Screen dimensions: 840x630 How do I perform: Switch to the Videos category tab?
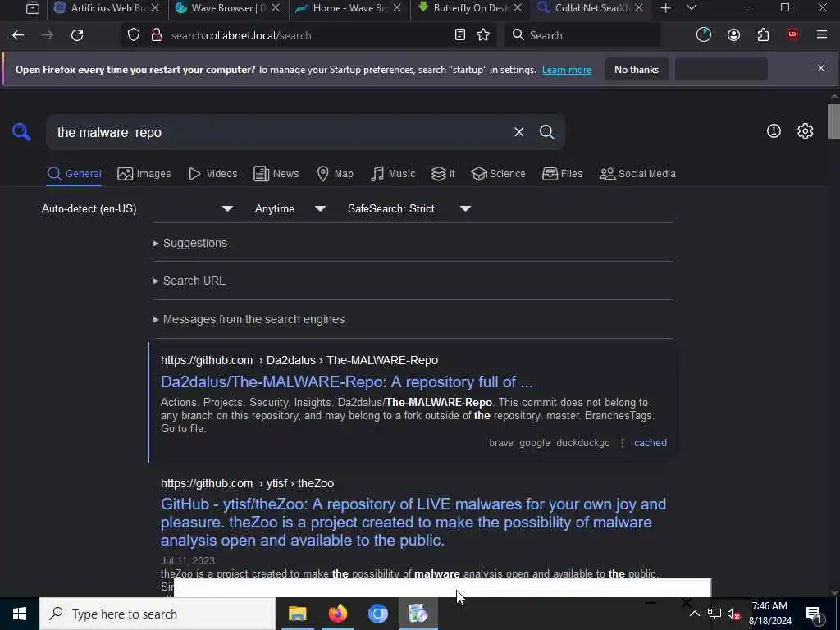pyautogui.click(x=212, y=174)
